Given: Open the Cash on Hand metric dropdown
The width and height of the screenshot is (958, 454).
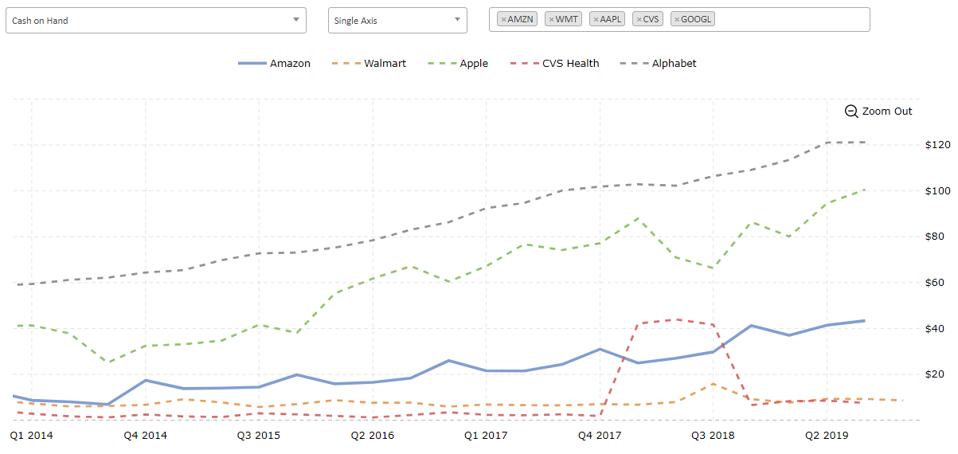Looking at the screenshot, I should coord(156,20).
